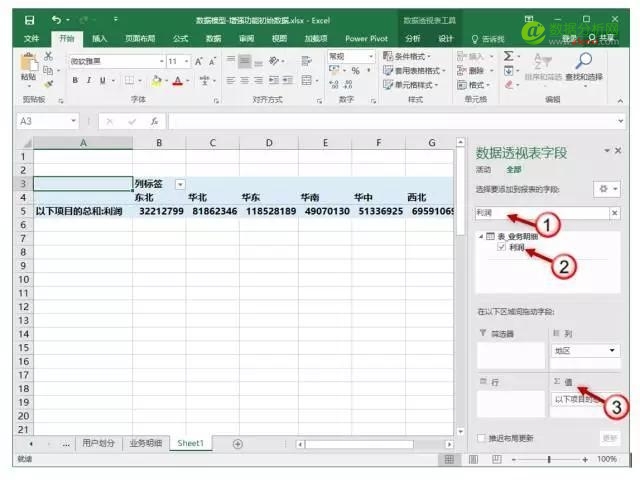This screenshot has height=480, width=640.
Task: Click inside the formula bar
Action: click(x=392, y=121)
